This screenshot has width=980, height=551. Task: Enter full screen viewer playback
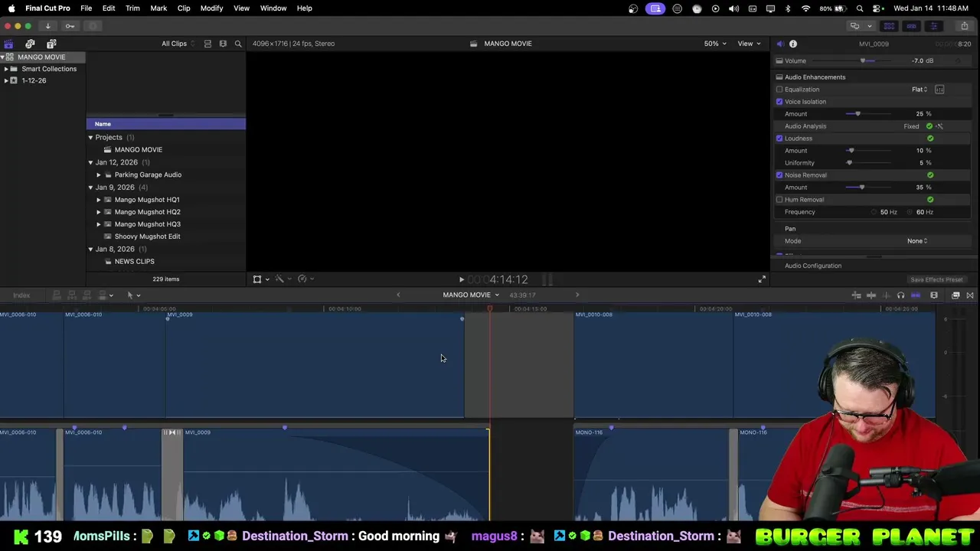pyautogui.click(x=762, y=280)
